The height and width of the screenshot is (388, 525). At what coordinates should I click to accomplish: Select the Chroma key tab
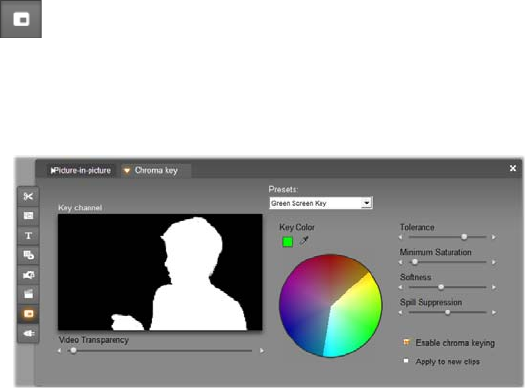[155, 170]
